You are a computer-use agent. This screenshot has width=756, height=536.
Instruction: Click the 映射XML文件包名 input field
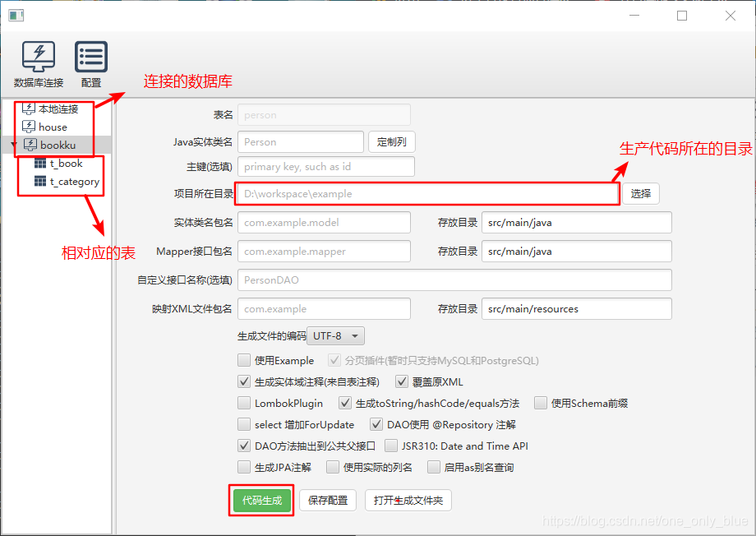point(324,309)
